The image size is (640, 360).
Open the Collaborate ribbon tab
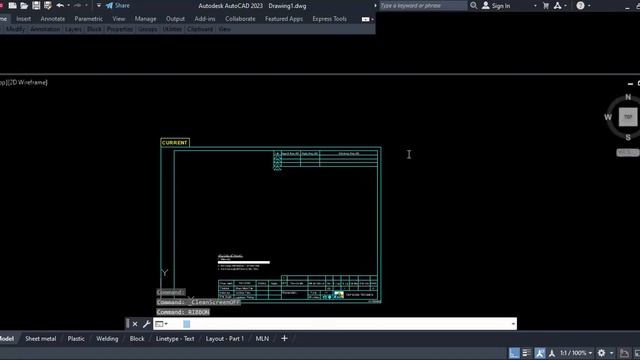pos(240,19)
